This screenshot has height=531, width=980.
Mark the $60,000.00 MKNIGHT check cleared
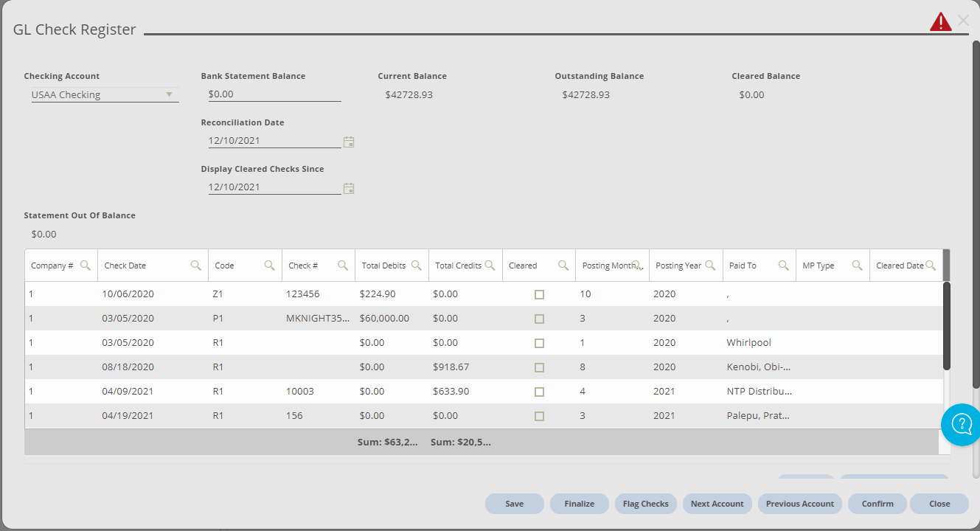tap(539, 319)
